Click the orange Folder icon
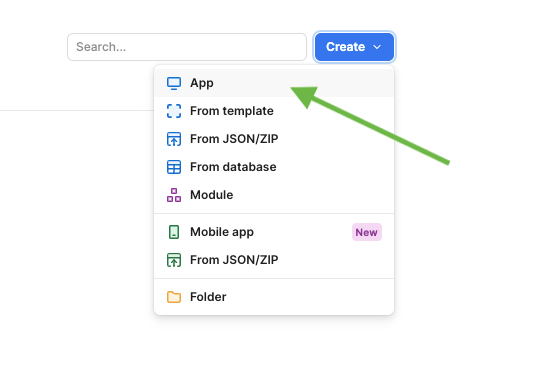Viewport: 534px width, 369px height. pos(174,297)
